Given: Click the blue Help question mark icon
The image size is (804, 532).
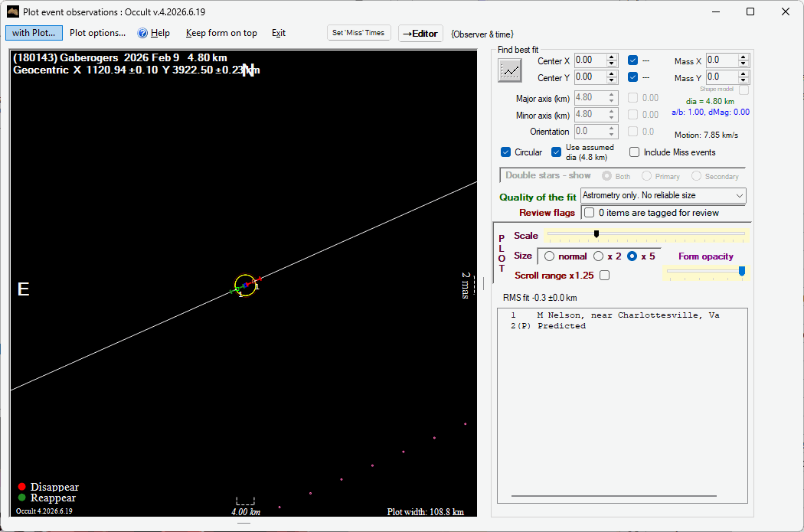Looking at the screenshot, I should click(x=142, y=34).
